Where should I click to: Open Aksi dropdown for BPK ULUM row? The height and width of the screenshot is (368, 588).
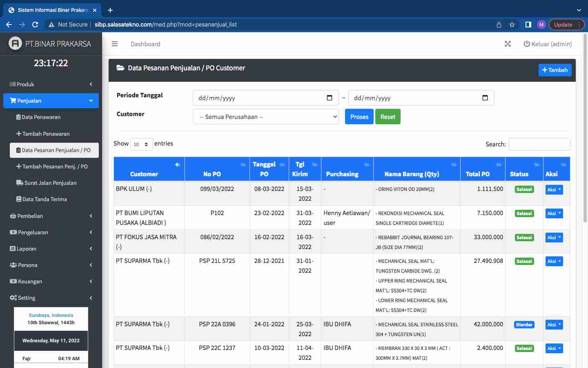[554, 190]
